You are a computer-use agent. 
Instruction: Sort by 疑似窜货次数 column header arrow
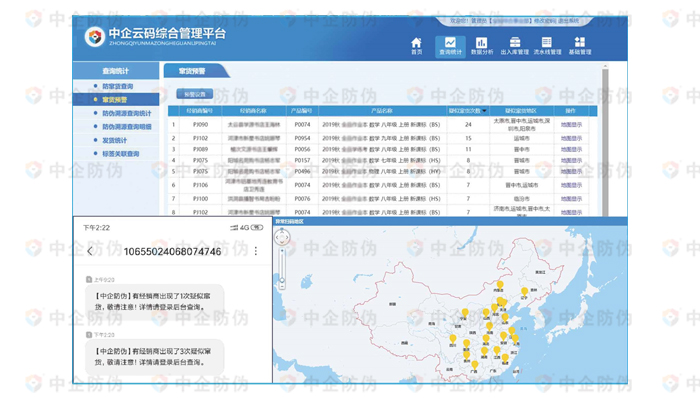[482, 110]
